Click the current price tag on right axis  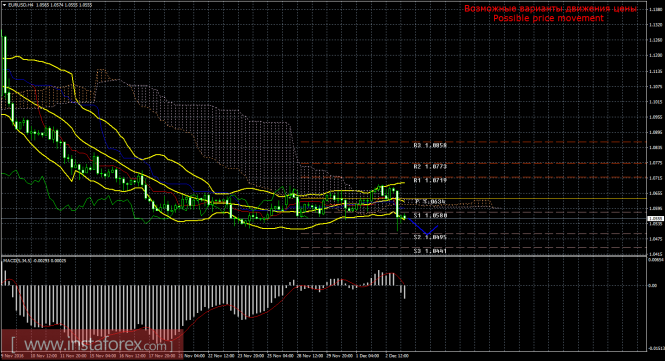click(x=655, y=218)
